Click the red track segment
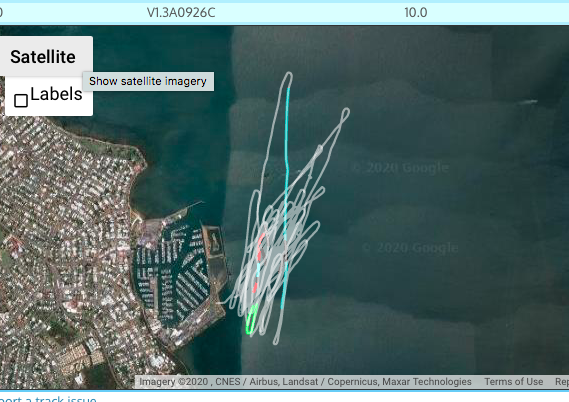 tap(261, 247)
